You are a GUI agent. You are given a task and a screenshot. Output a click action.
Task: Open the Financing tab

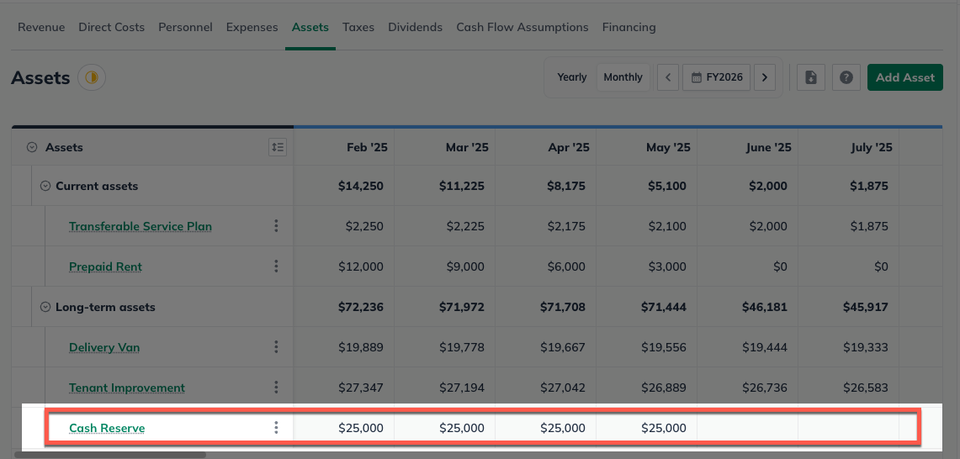pyautogui.click(x=629, y=27)
